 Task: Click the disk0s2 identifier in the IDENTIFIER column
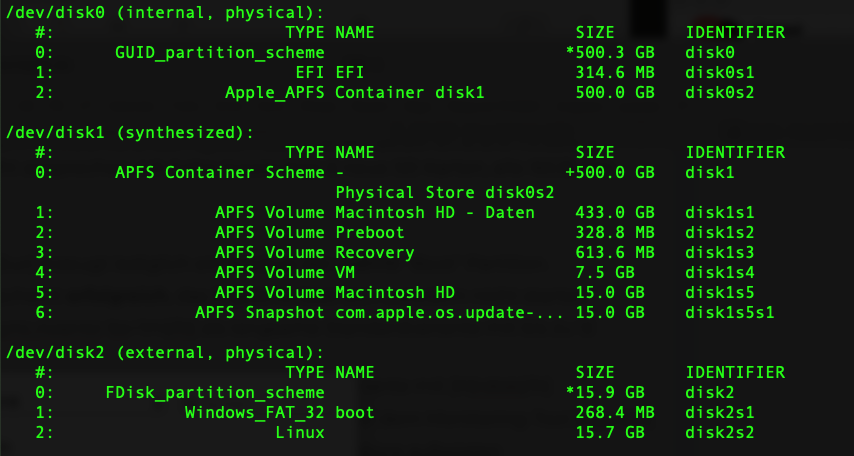(719, 92)
